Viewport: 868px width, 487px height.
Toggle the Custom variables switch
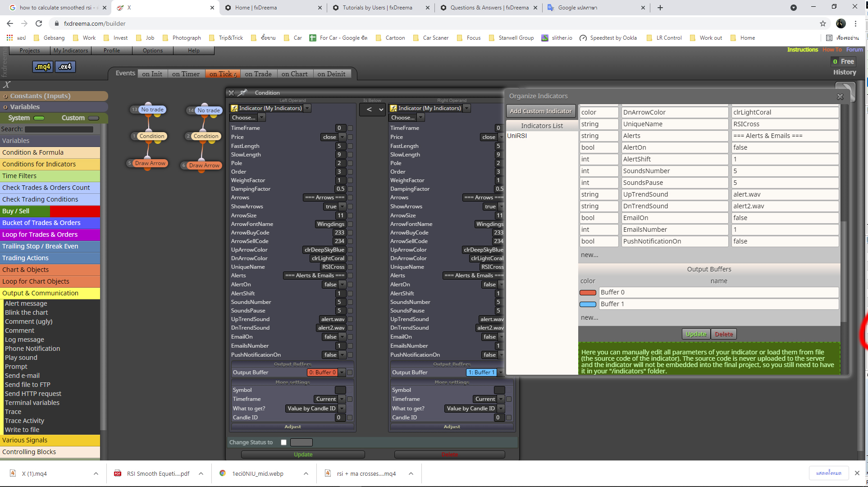coord(93,118)
